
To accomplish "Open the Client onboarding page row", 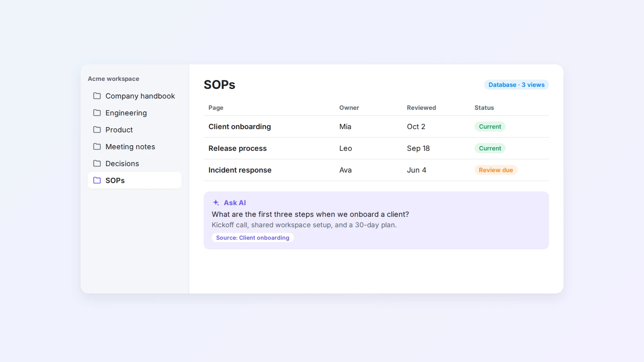I will point(376,126).
